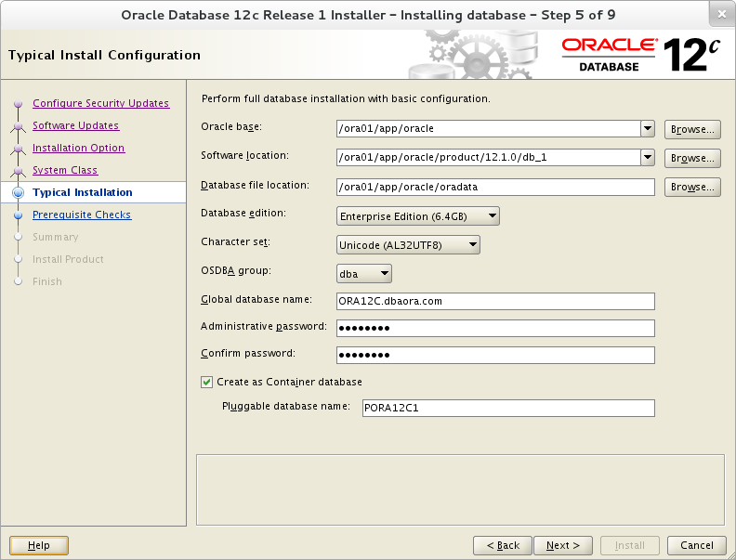Jump to the System Class step
This screenshot has height=560, width=736.
(x=65, y=170)
